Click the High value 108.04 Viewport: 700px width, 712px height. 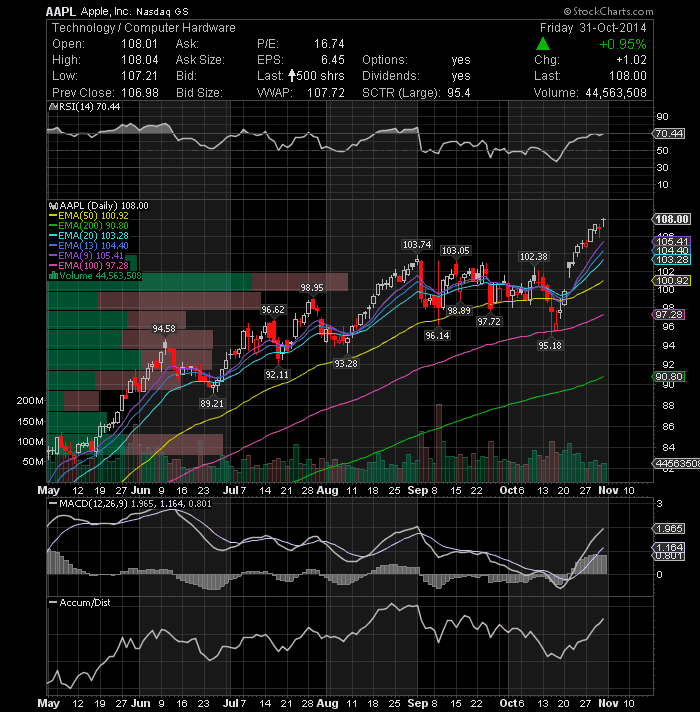(x=139, y=60)
